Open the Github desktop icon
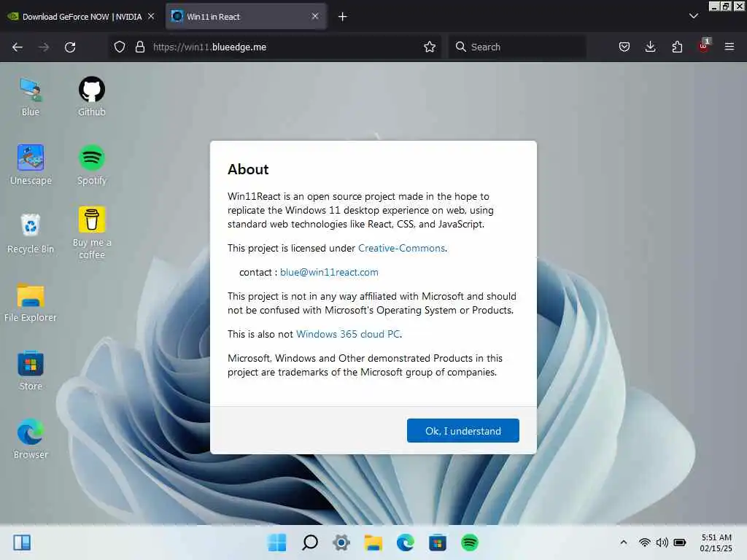 pos(91,97)
